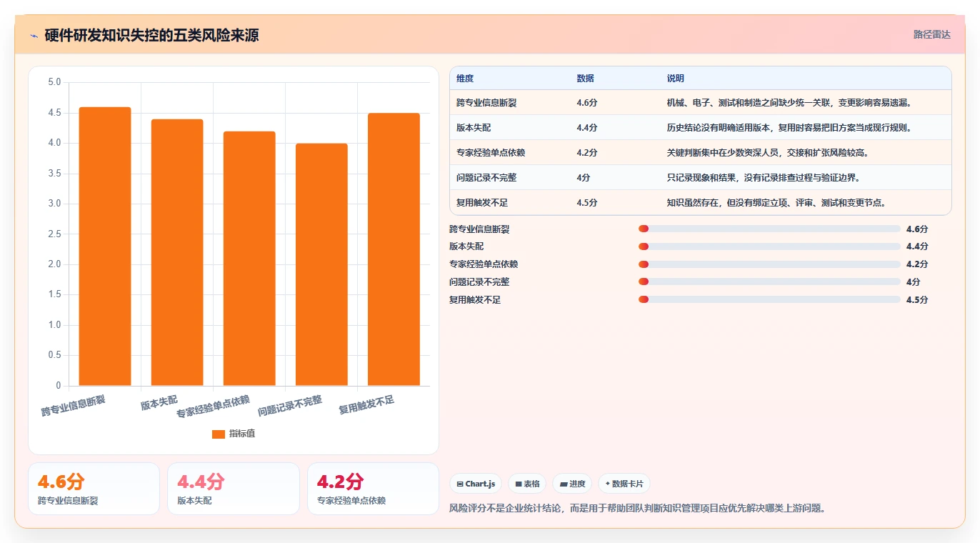The height and width of the screenshot is (543, 980).
Task: Select the chart bar for 版本失配
Action: click(177, 253)
